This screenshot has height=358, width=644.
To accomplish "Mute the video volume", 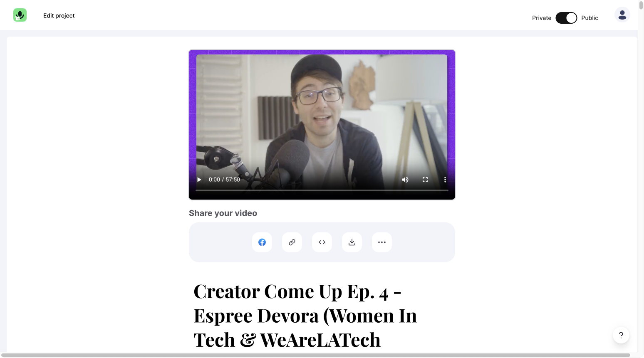I will (405, 180).
